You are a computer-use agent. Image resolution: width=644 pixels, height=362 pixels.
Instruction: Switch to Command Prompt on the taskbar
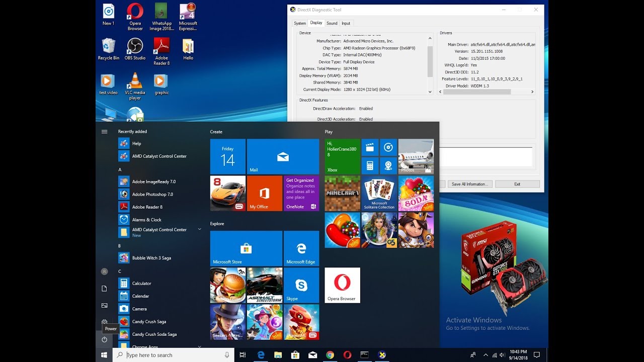[x=365, y=355]
